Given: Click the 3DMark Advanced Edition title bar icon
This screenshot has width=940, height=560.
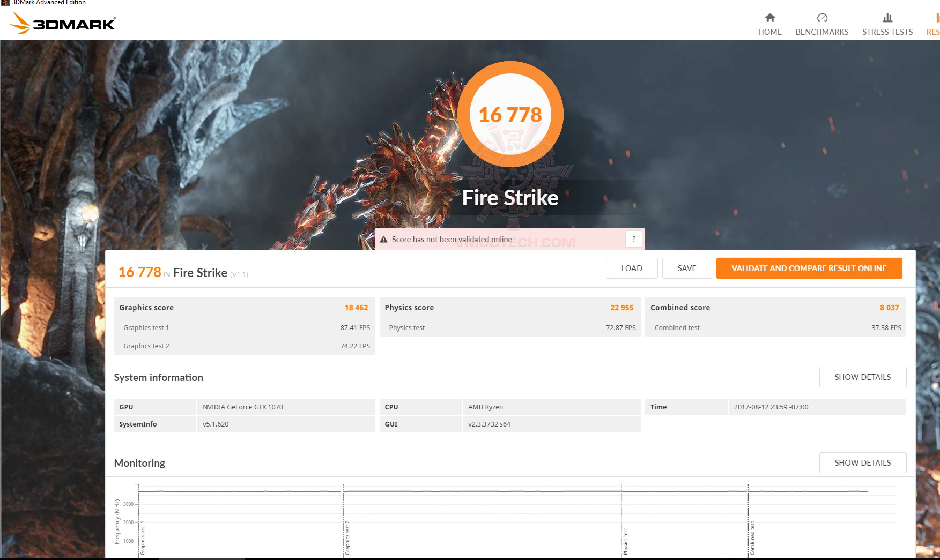Looking at the screenshot, I should [6, 3].
